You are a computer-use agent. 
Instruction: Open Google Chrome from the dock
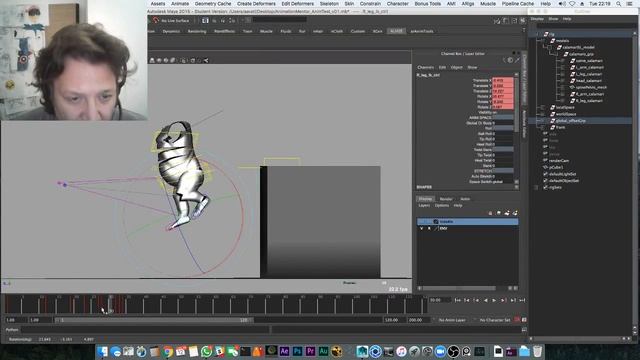[167, 351]
